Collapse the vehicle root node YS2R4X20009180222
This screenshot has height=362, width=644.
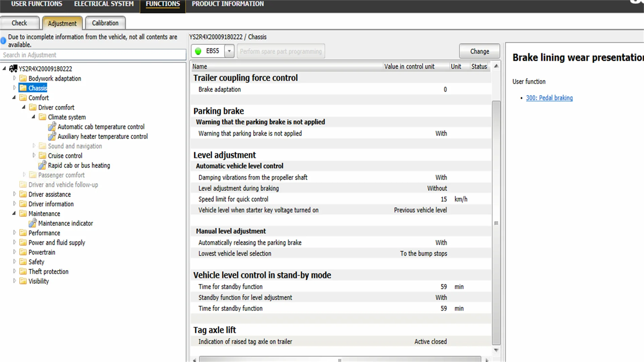tap(4, 69)
